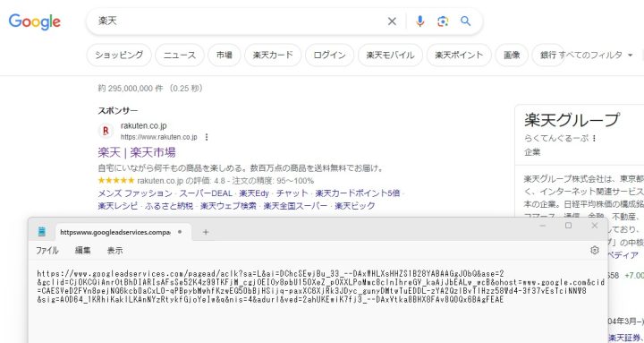
Task: Open the 楽天ビック sitelink
Action: coord(355,206)
